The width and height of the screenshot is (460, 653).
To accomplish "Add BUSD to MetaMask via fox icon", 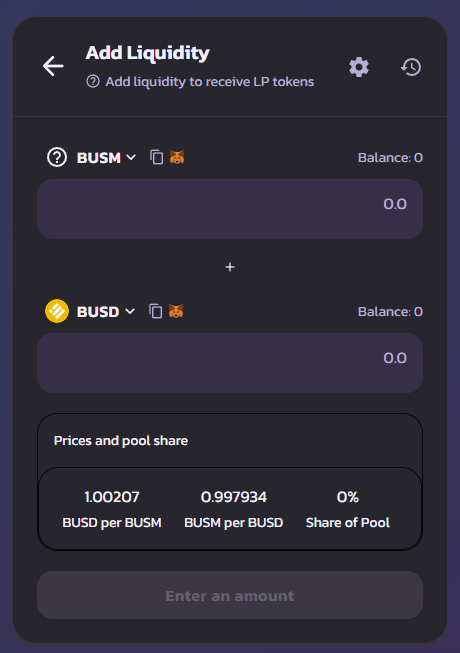I will (x=176, y=311).
